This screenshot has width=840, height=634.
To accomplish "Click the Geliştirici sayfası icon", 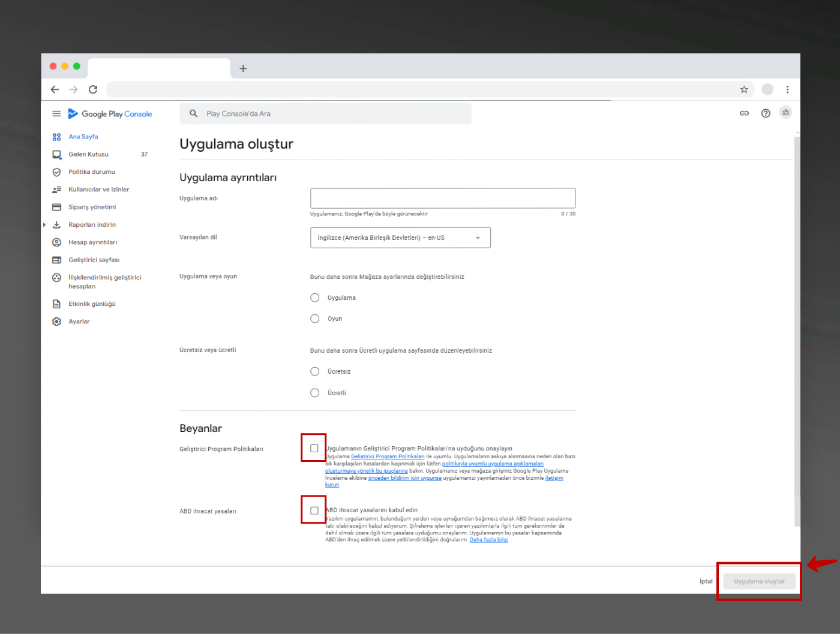I will [56, 260].
